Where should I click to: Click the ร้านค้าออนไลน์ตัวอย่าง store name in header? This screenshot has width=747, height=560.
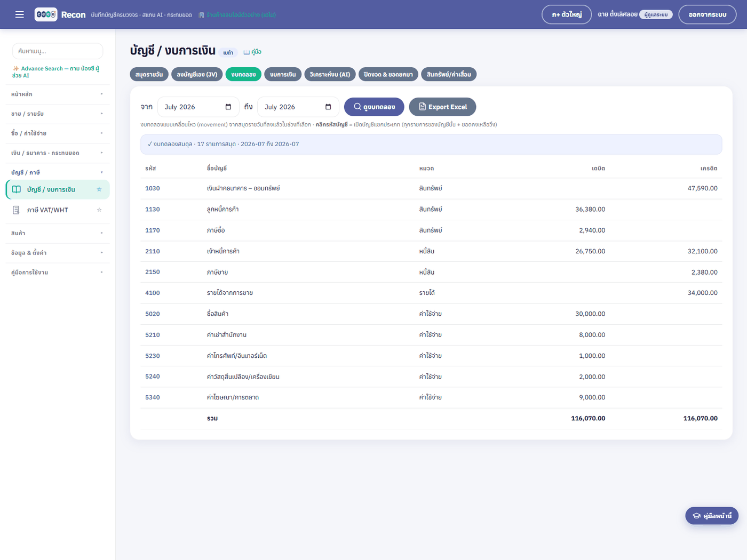point(241,15)
